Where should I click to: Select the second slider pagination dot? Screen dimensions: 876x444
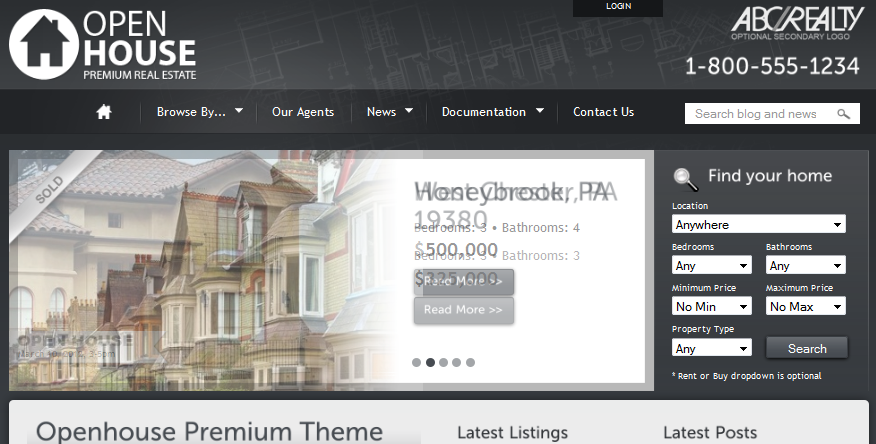click(x=430, y=362)
